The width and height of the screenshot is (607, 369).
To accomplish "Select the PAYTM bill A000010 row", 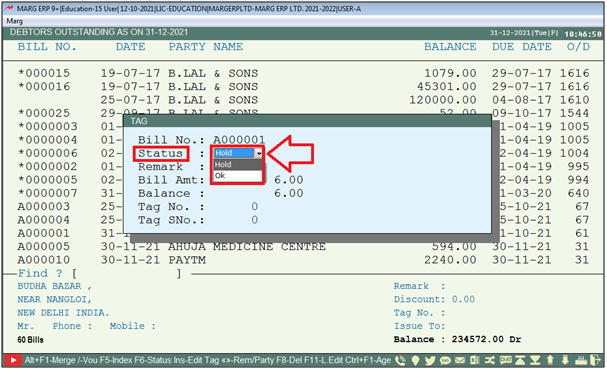I will 303,260.
